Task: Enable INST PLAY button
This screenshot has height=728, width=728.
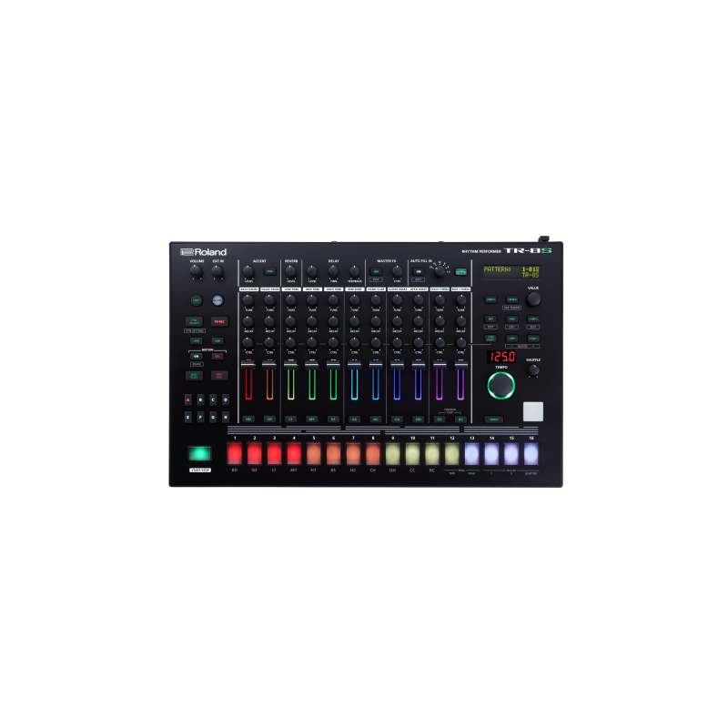Action: pyautogui.click(x=194, y=375)
